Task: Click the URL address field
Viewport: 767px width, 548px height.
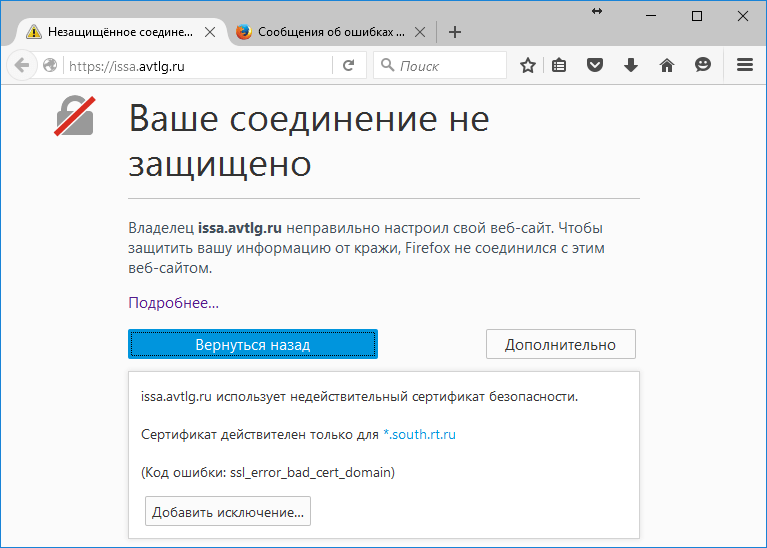Action: 198,66
